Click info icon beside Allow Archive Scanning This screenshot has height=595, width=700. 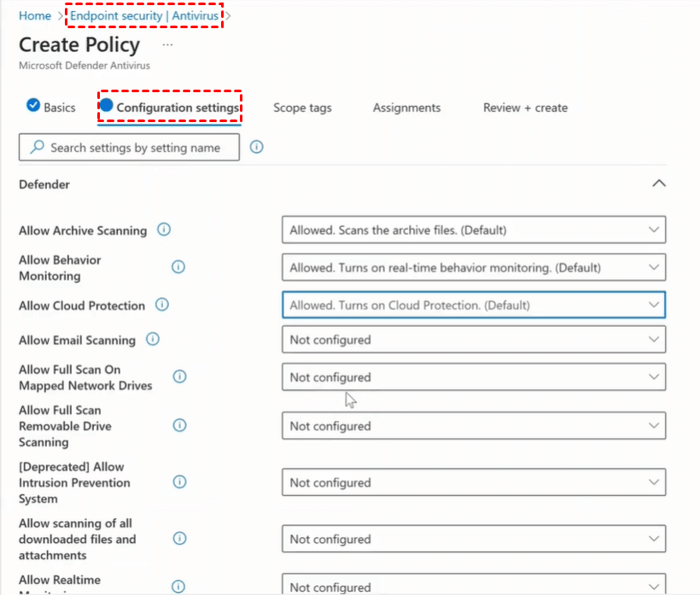click(x=165, y=230)
